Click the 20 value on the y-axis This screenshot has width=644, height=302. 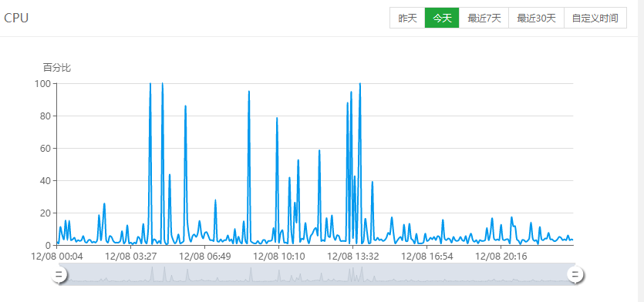tap(46, 213)
